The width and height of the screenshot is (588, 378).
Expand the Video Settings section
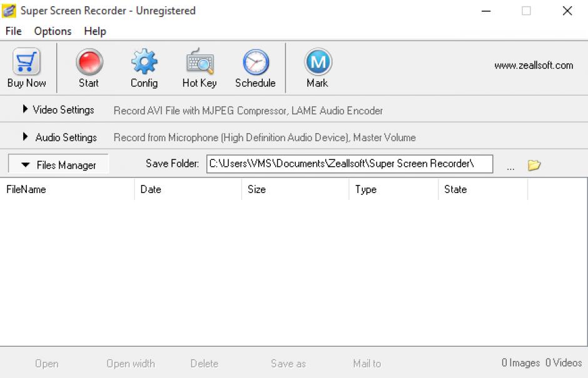[59, 110]
